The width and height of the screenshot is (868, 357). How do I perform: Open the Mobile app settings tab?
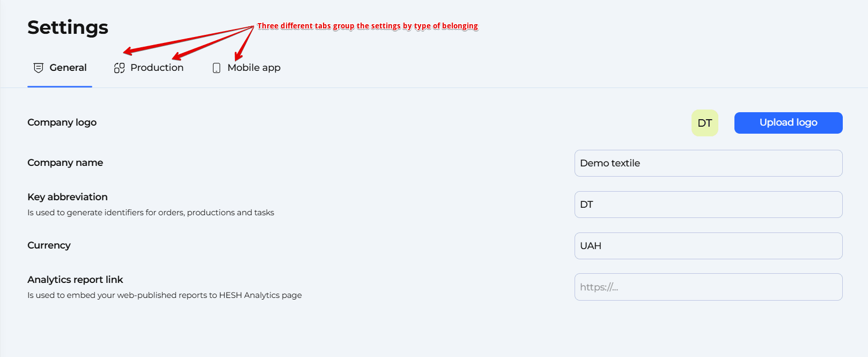coord(254,68)
